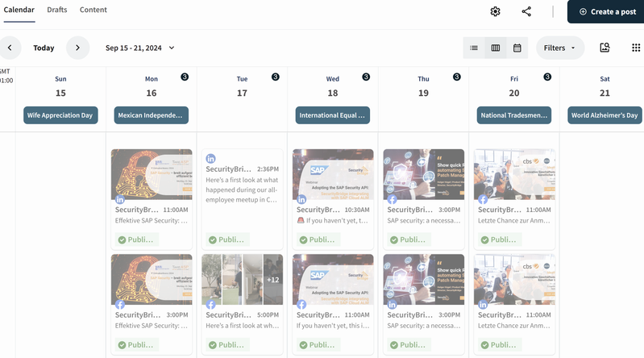The image size is (644, 358).
Task: Click LinkedIn icon on Monday 11:00AM post
Action: [x=120, y=200]
